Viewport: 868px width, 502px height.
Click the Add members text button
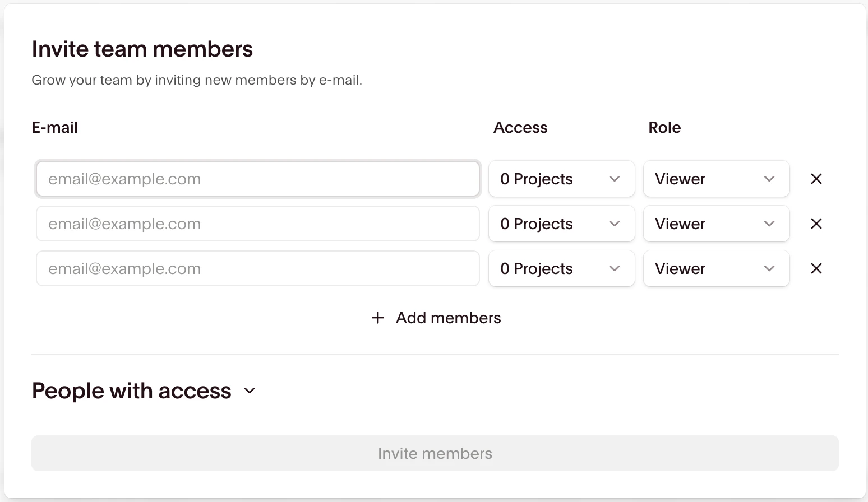[448, 318]
